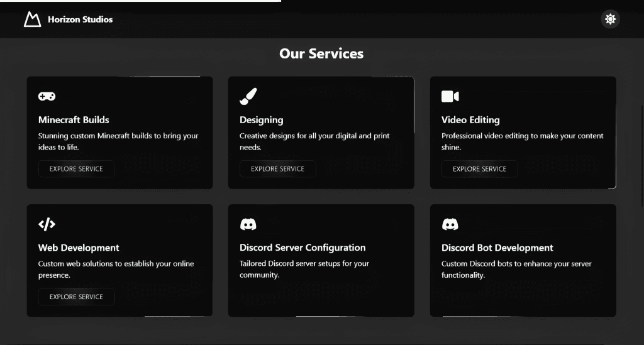Click the Horizon Studios brand name
Image resolution: width=644 pixels, height=345 pixels.
(80, 19)
